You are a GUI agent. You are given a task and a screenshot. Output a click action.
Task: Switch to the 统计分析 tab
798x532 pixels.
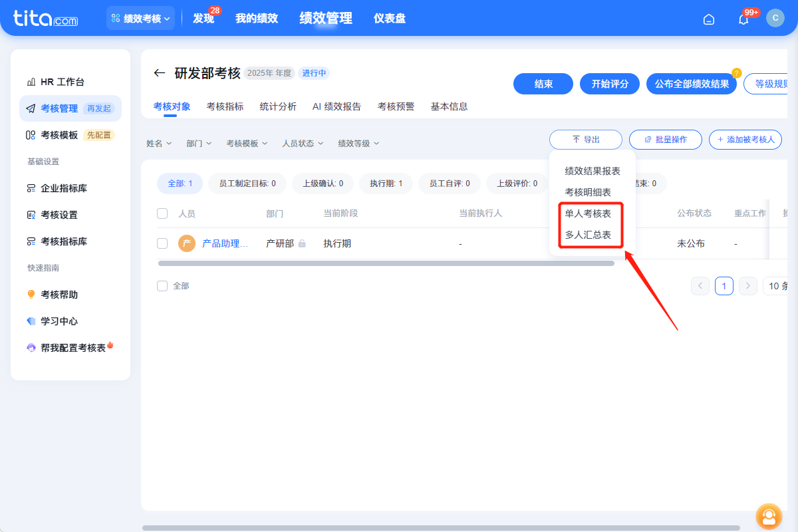tap(279, 106)
